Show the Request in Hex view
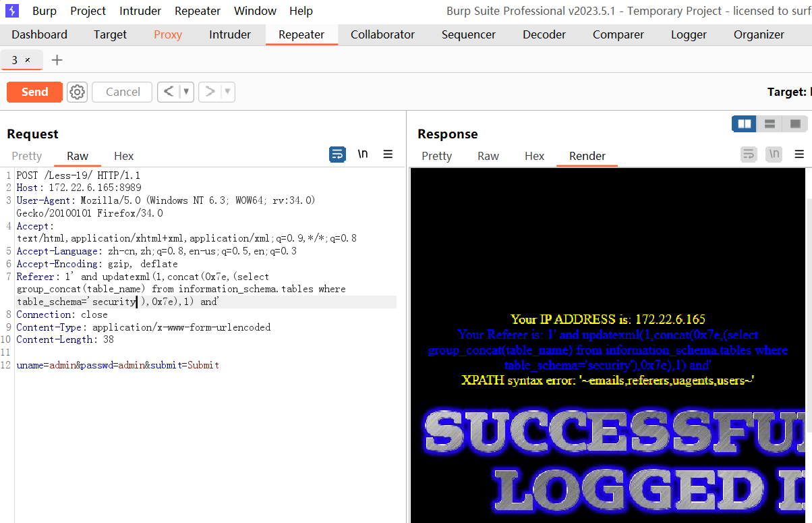 (124, 156)
